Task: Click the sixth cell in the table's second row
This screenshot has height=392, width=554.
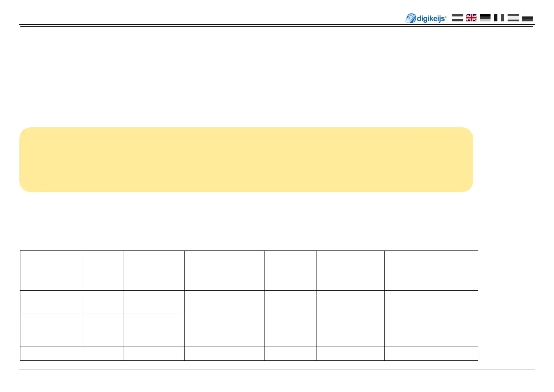Action: (x=350, y=302)
